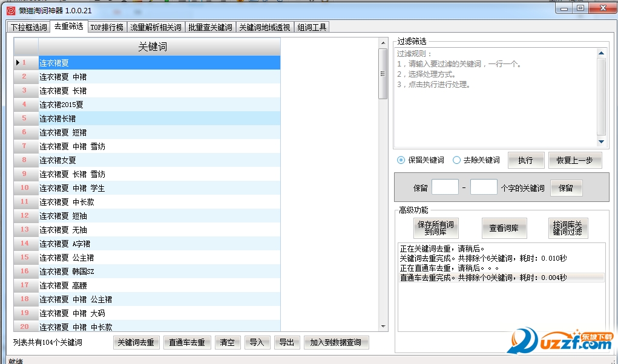Image resolution: width=618 pixels, height=364 pixels.
Task: Click the app logo icon in title bar
Action: [11, 11]
